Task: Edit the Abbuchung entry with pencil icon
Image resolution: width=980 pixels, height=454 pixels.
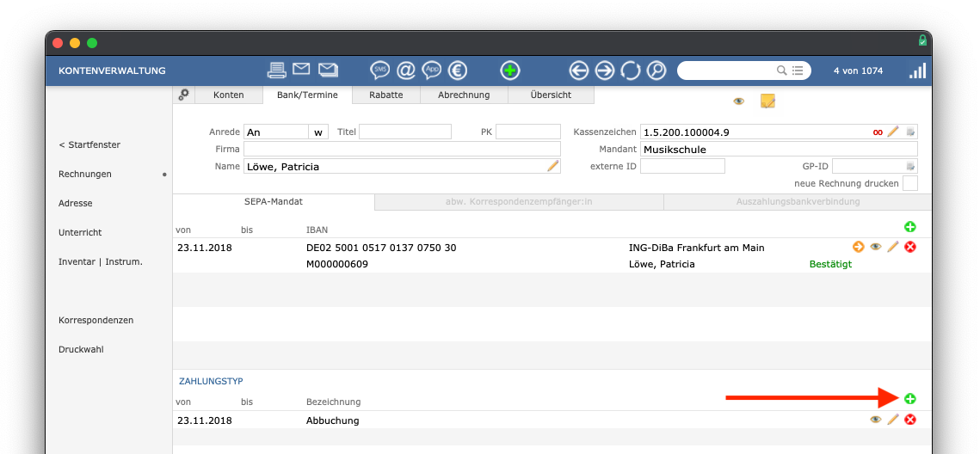Action: click(893, 419)
